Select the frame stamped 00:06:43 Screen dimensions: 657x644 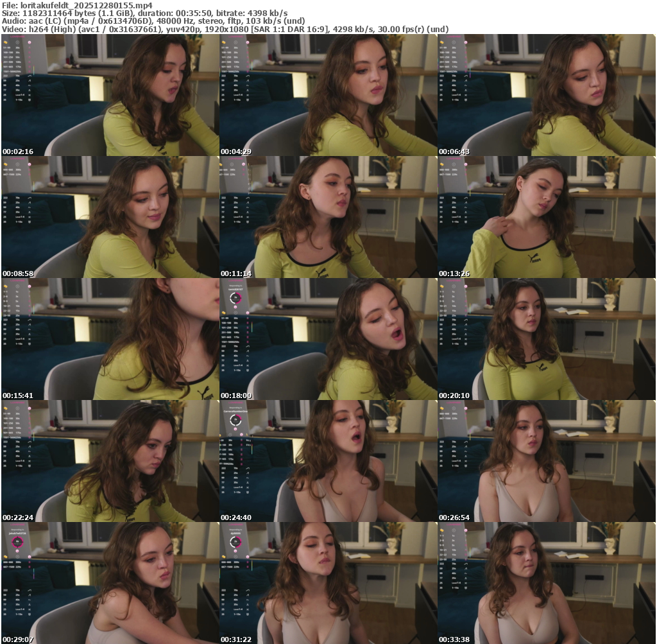tap(547, 95)
